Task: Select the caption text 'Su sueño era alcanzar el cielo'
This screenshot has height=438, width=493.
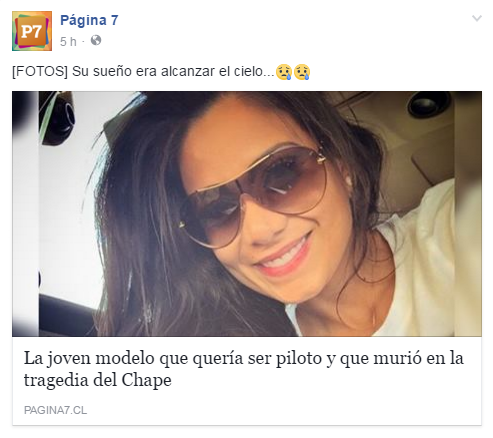Action: (172, 71)
